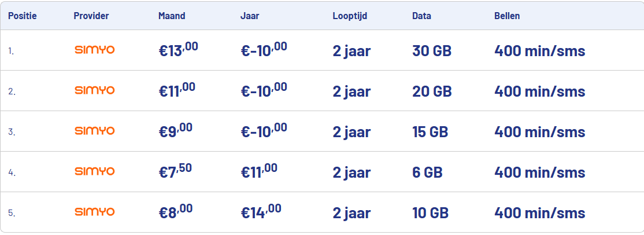644x235 pixels.
Task: Click the Data column header
Action: pos(422,16)
